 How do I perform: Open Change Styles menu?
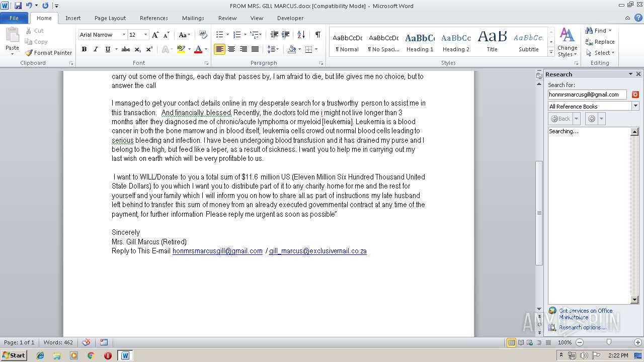tap(567, 43)
